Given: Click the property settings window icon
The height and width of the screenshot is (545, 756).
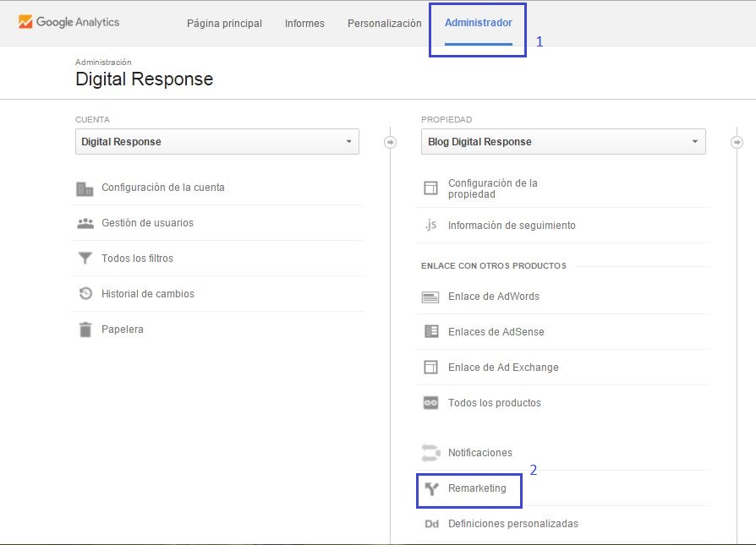Looking at the screenshot, I should (x=430, y=188).
